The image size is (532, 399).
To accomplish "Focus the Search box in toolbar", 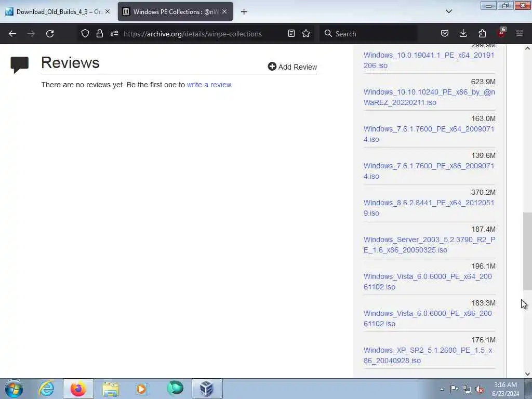I will pos(368,34).
